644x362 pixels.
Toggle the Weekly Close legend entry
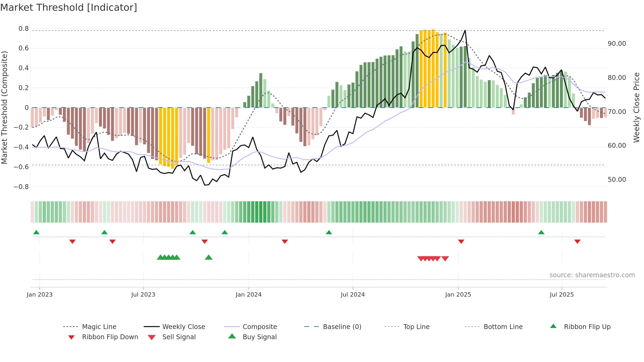coord(174,327)
